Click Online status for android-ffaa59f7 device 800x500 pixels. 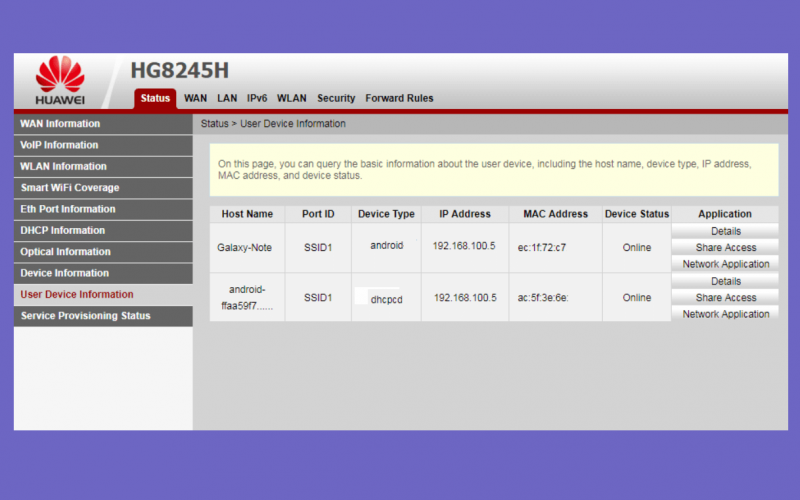(637, 298)
